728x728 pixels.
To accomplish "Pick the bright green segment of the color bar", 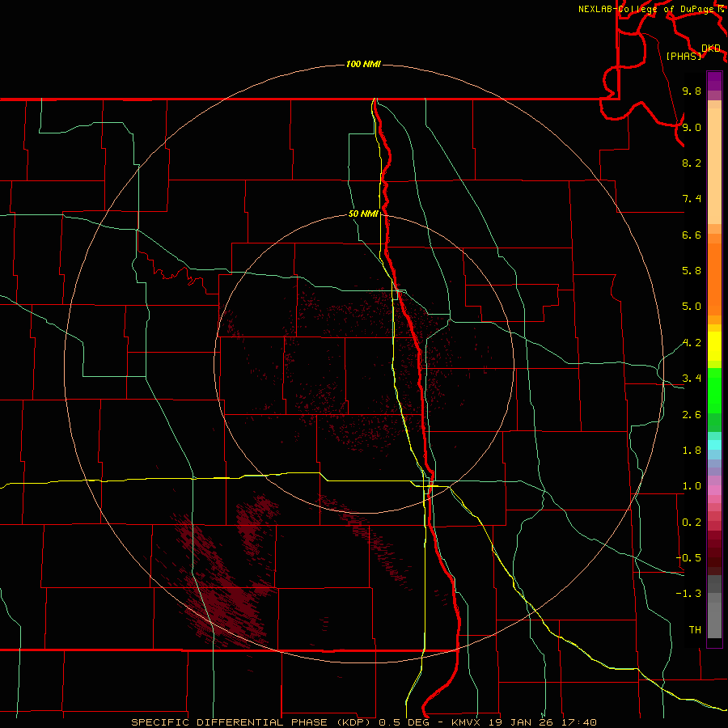I will [714, 390].
